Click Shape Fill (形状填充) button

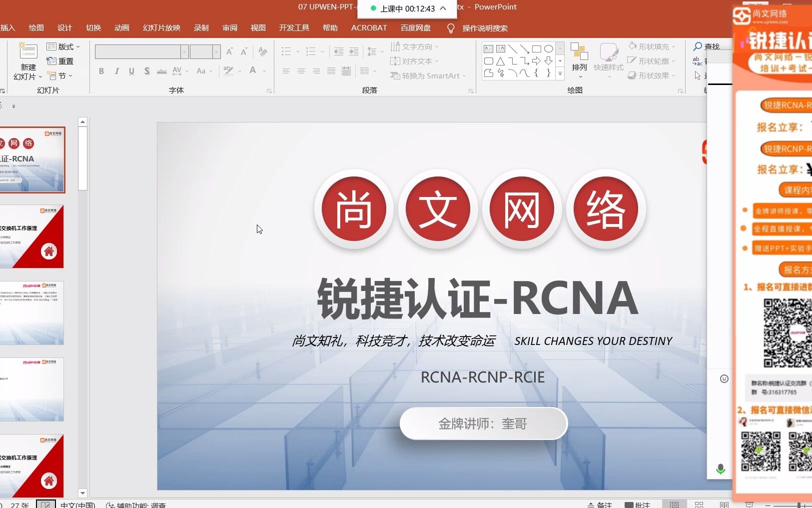[652, 46]
